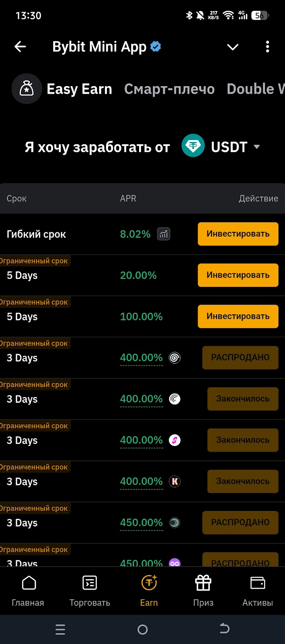285x644 pixels.
Task: Open the Assets wallet icon
Action: pos(257,583)
